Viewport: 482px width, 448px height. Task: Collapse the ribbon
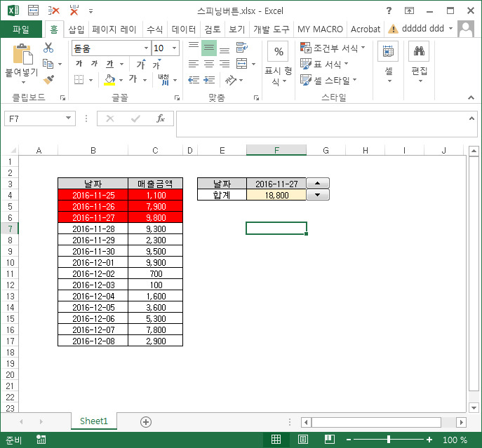pyautogui.click(x=471, y=97)
